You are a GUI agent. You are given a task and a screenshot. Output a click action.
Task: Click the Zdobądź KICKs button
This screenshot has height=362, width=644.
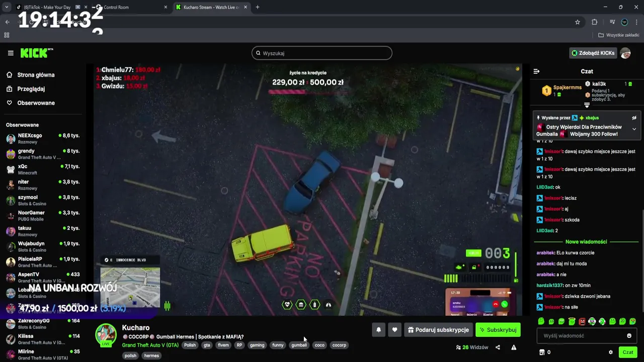593,53
